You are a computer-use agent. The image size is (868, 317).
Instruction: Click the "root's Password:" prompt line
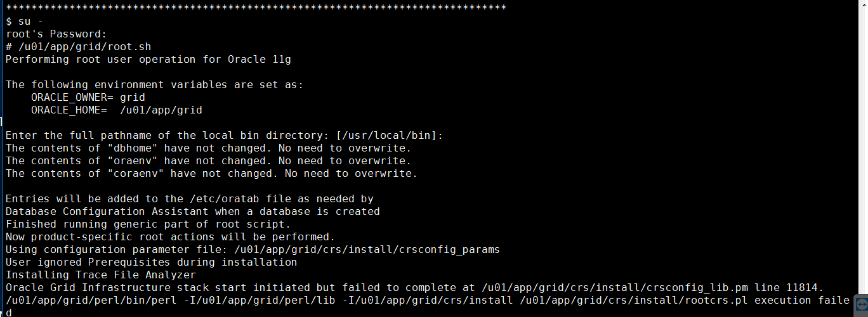pos(56,34)
